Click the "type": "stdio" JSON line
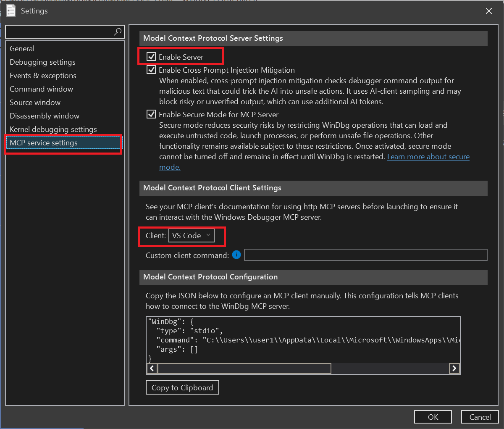 click(x=189, y=331)
